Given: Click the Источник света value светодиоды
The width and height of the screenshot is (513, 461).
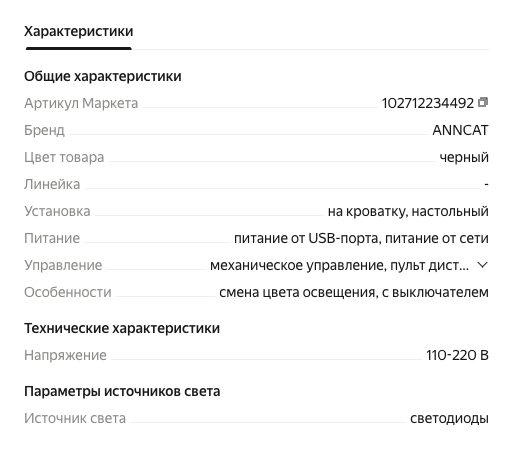Looking at the screenshot, I should [x=449, y=418].
